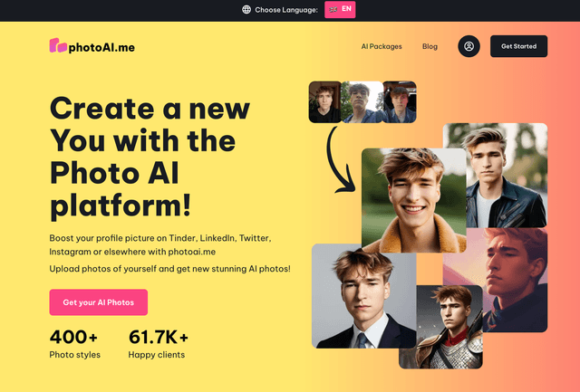Click the photoAI.me brand name text

(101, 47)
